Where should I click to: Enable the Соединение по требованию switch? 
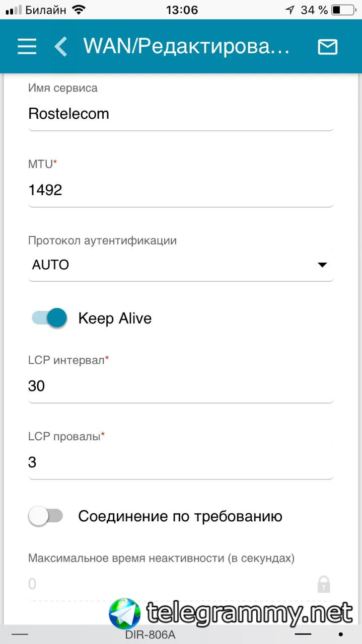tap(46, 516)
